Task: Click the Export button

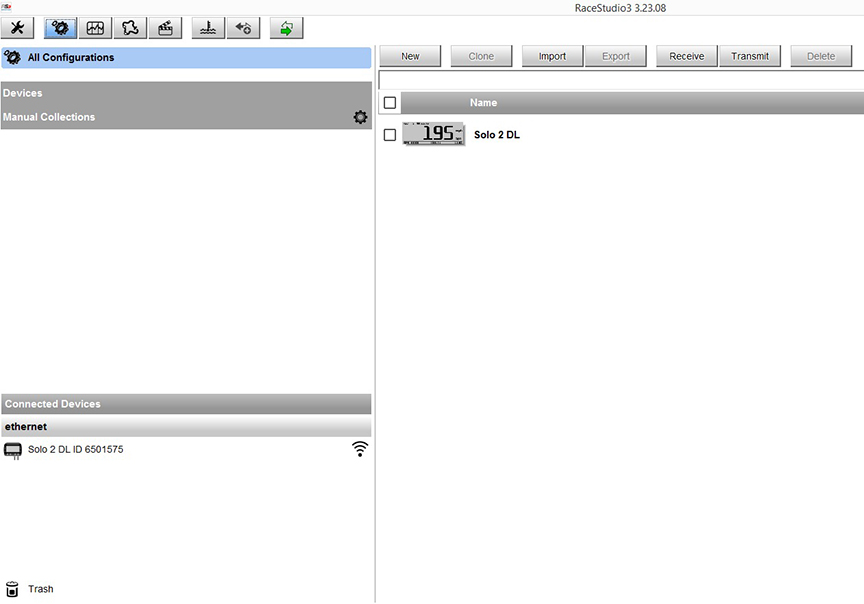Action: pyautogui.click(x=615, y=56)
